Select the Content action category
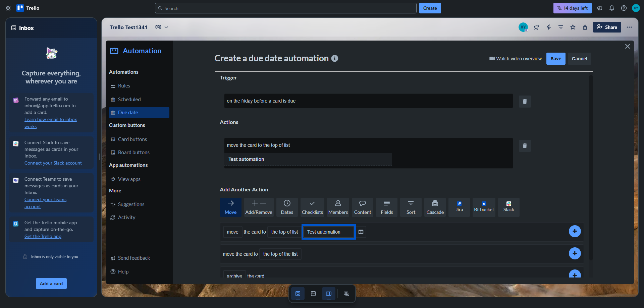Viewport: 644px width, 308px height. [x=363, y=207]
